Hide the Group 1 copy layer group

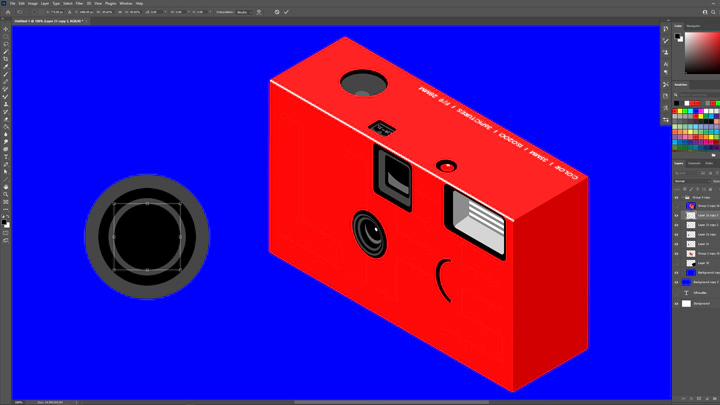pyautogui.click(x=676, y=197)
